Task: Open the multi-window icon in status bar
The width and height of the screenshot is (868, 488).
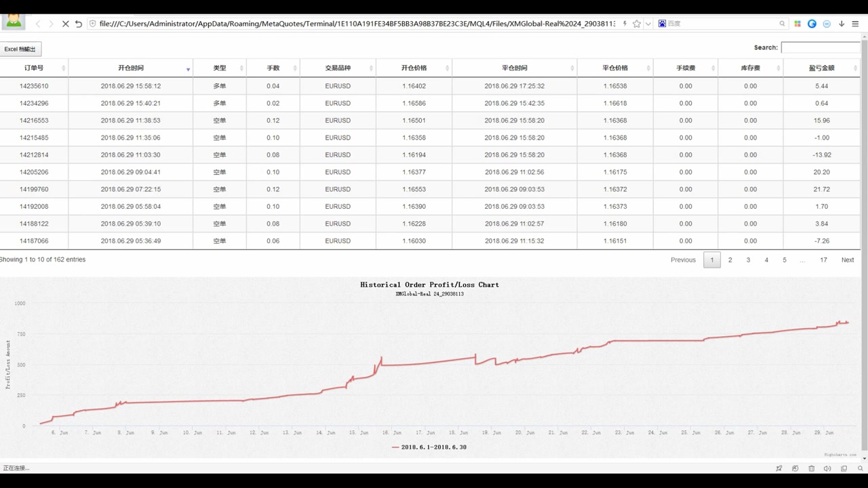Action: coord(844,468)
